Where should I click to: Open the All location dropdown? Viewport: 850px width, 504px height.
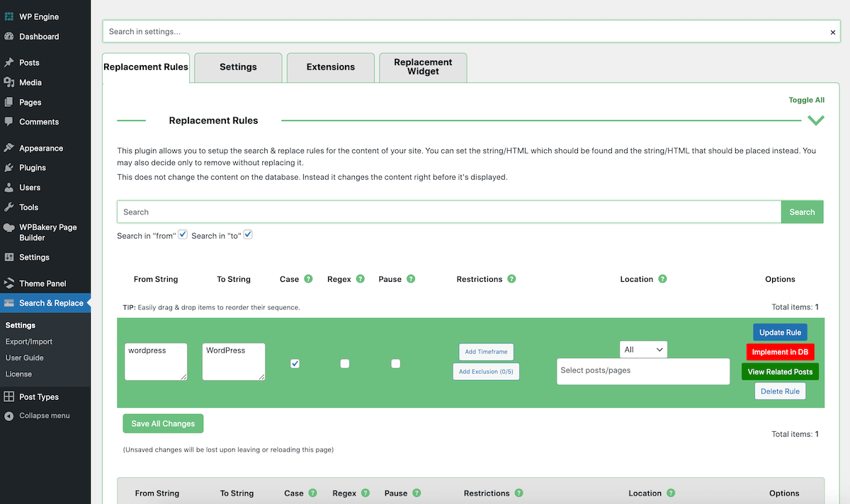(x=643, y=349)
